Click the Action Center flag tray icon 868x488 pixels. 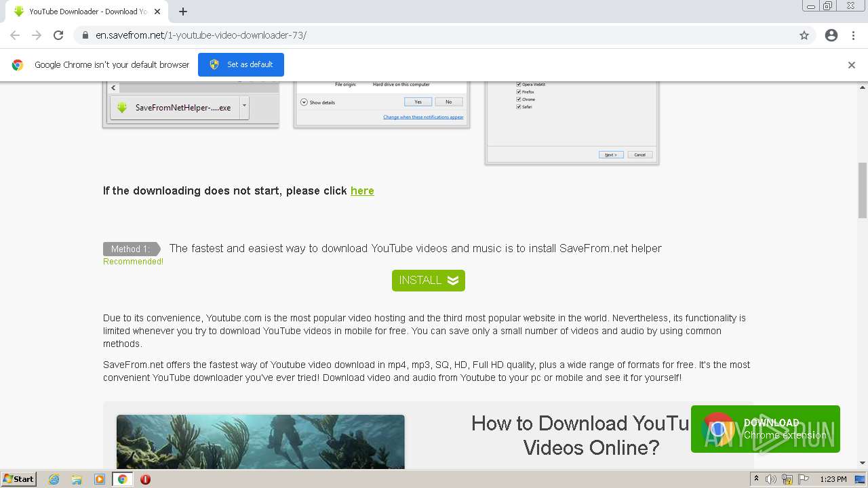coord(802,479)
